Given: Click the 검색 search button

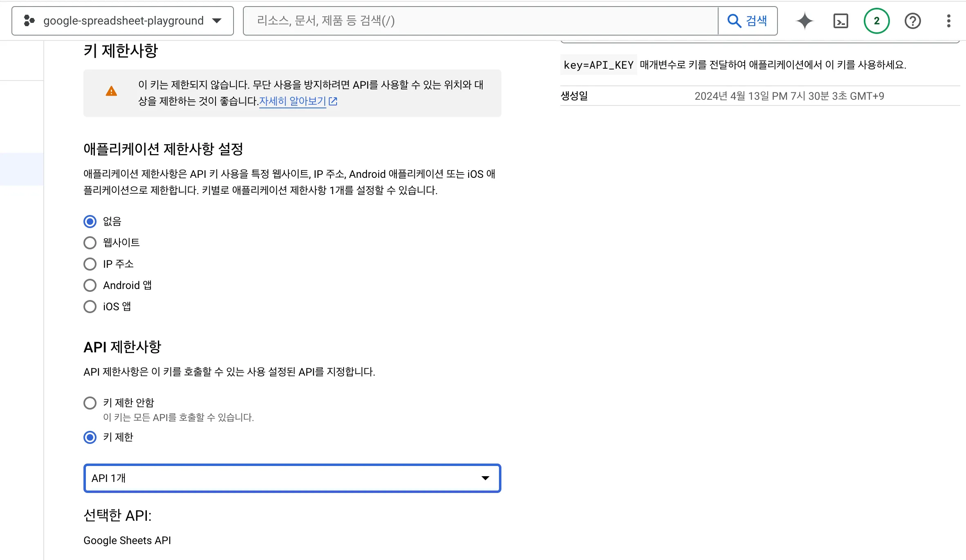Looking at the screenshot, I should tap(748, 21).
